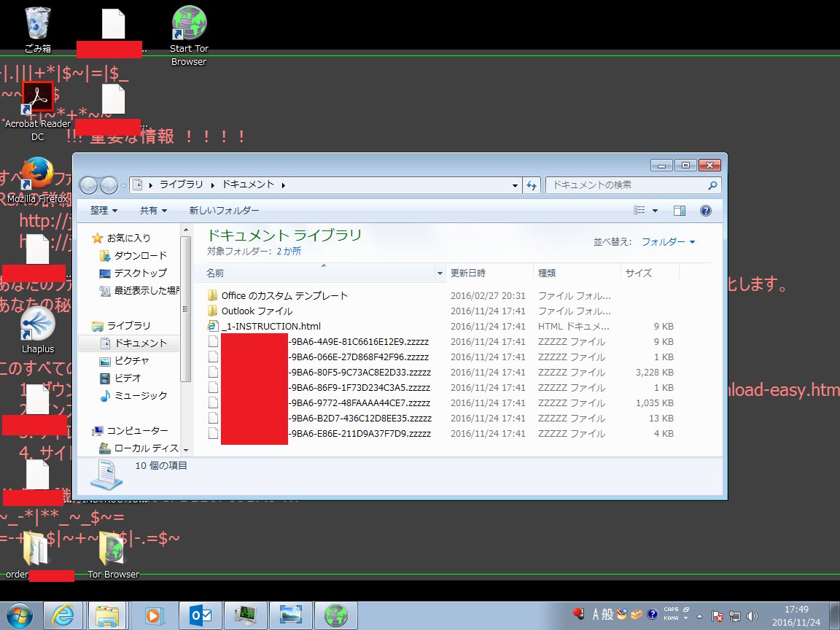Click ライブラリ in the address breadcrumb
Viewport: 840px width, 630px height.
(182, 184)
